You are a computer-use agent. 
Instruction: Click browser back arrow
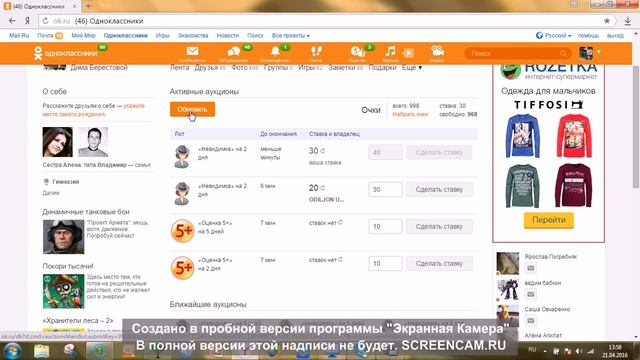coord(12,21)
